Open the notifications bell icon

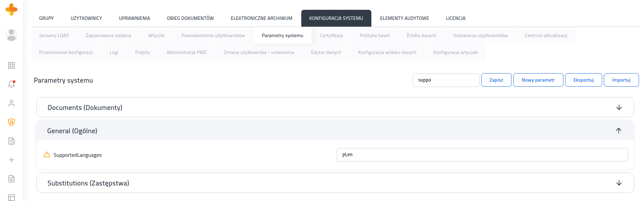11,84
